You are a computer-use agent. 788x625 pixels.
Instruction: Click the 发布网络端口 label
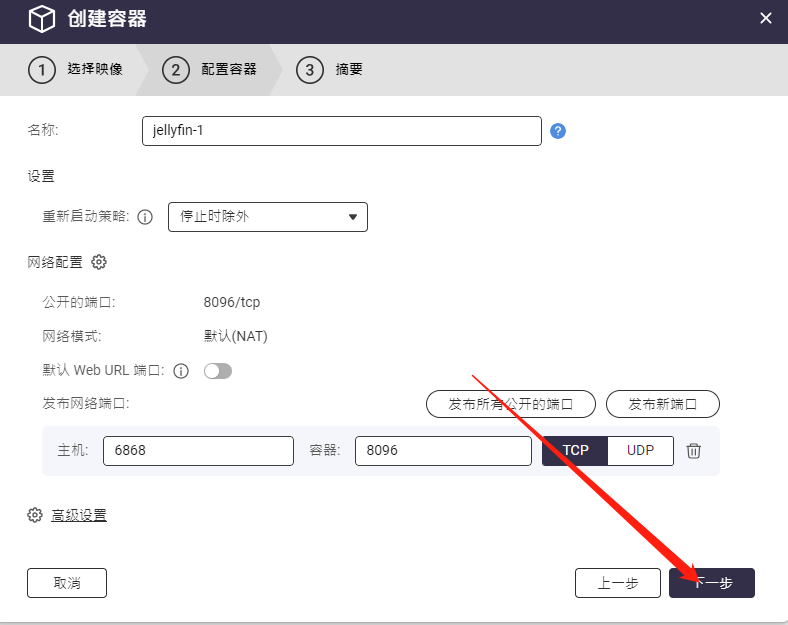86,403
